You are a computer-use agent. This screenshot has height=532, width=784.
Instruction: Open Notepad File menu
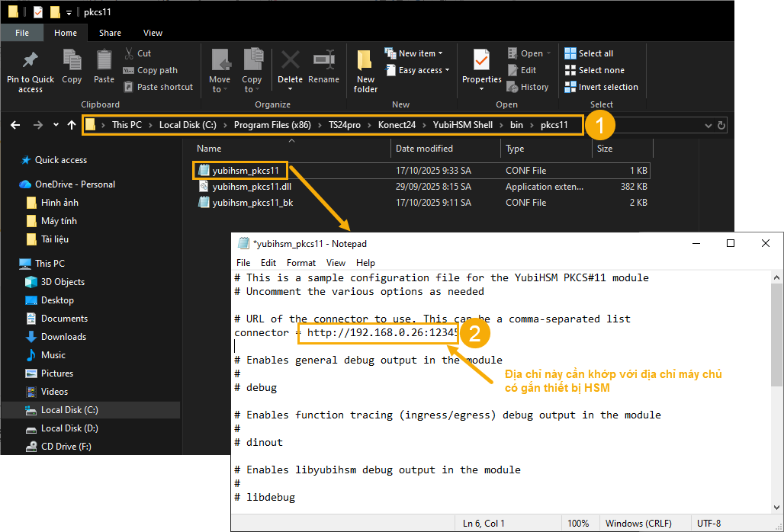[243, 263]
